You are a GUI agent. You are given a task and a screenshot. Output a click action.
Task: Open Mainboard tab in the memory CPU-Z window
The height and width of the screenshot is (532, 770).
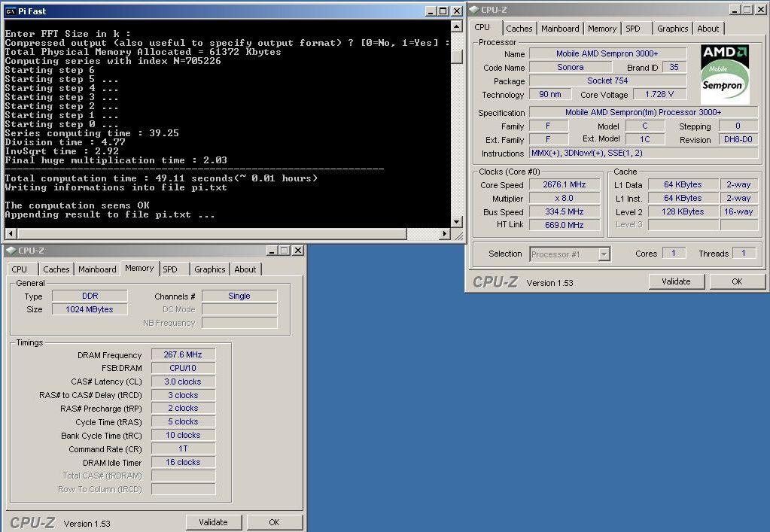[x=97, y=269]
